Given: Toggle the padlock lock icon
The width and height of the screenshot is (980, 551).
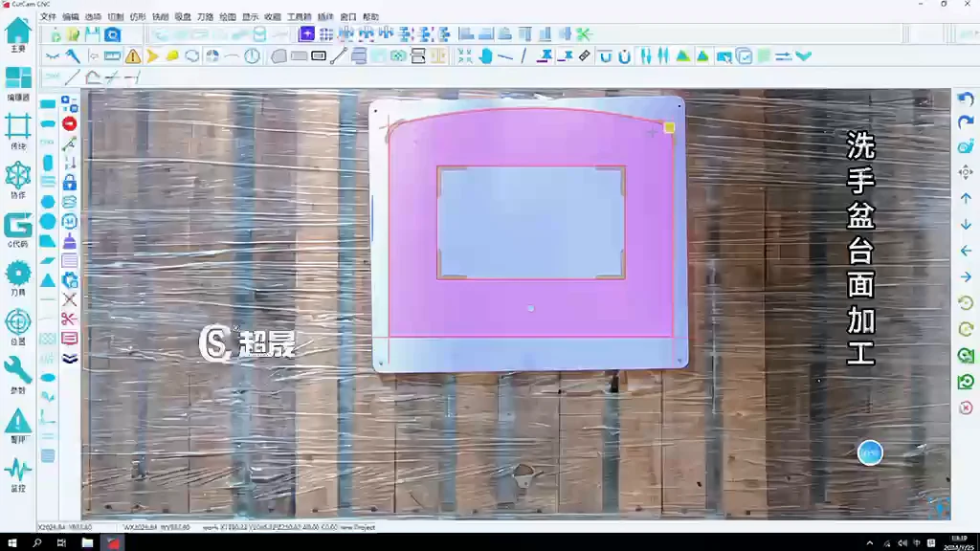Looking at the screenshot, I should [69, 183].
